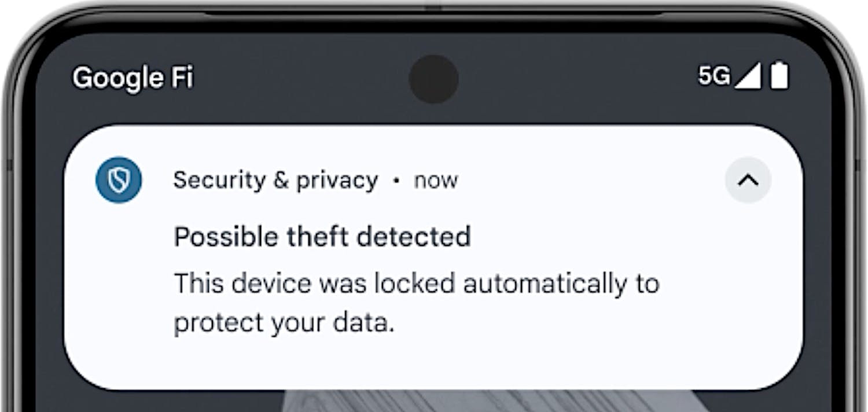Tap the battery icon in the status bar

[x=779, y=76]
